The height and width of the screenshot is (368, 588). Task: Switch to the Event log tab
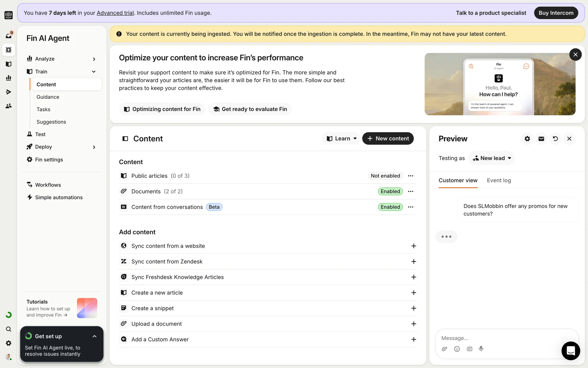coord(499,180)
